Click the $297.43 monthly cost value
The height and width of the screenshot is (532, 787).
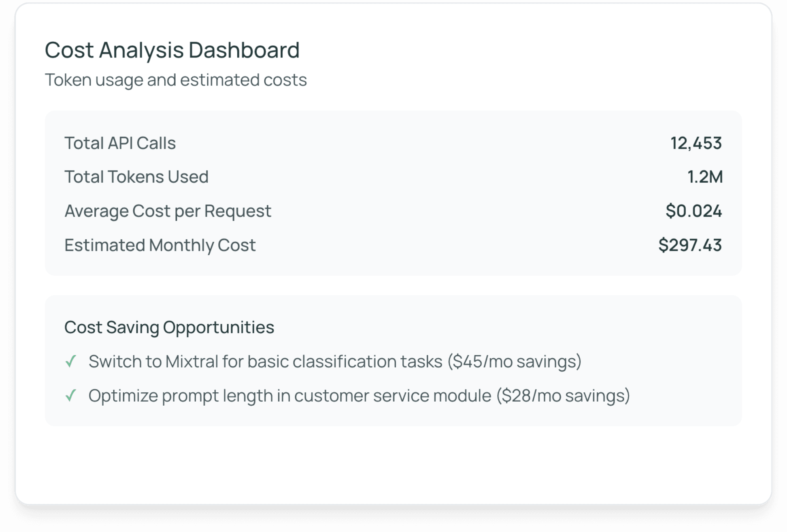690,245
